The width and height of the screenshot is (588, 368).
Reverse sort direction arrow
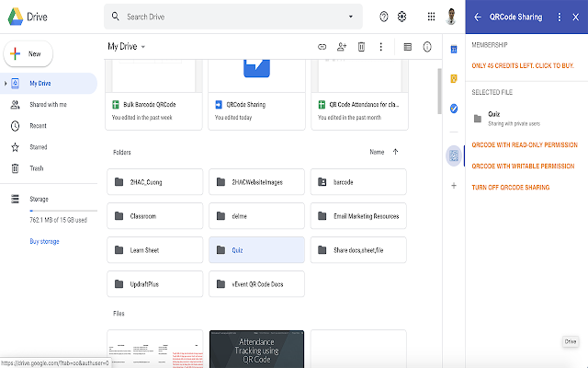pos(395,152)
